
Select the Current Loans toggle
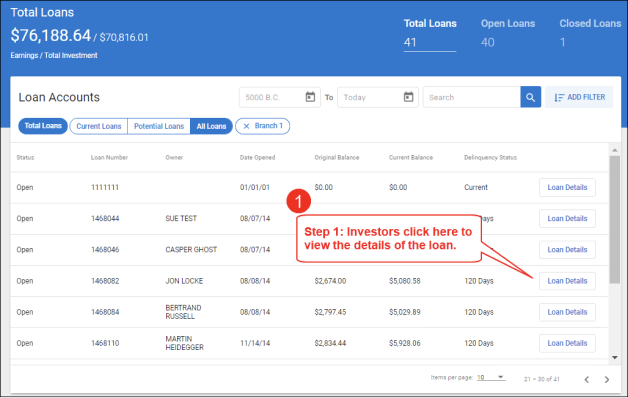coord(99,126)
